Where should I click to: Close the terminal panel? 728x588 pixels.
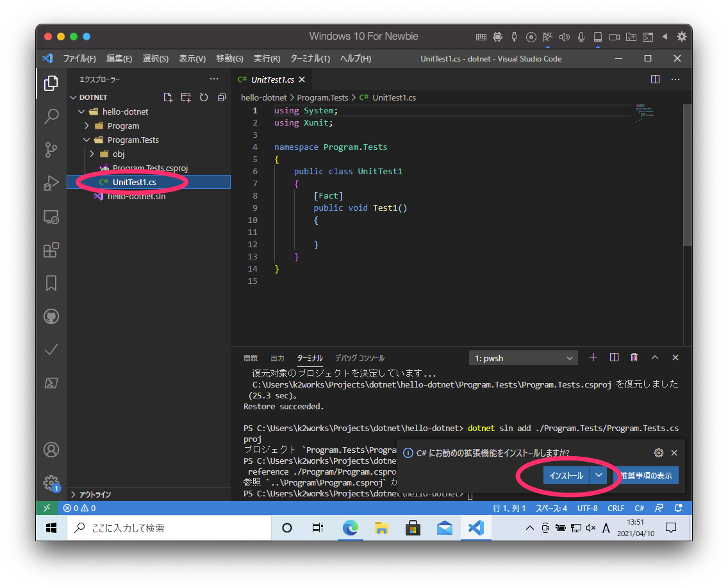tap(675, 357)
